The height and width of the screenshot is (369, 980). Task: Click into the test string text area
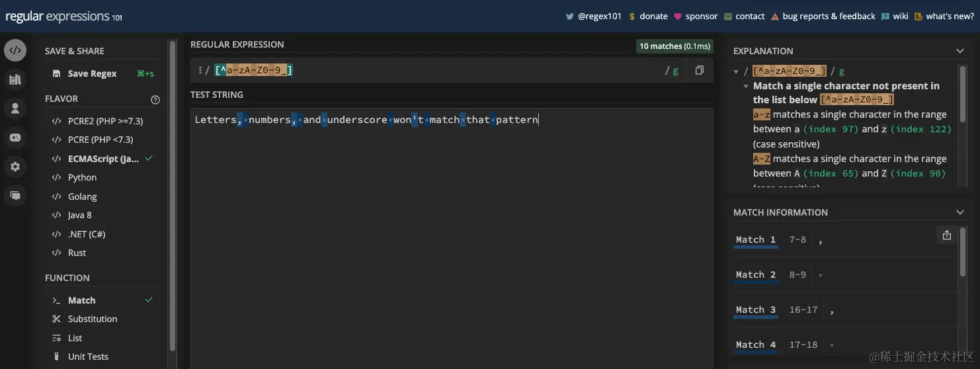point(452,238)
